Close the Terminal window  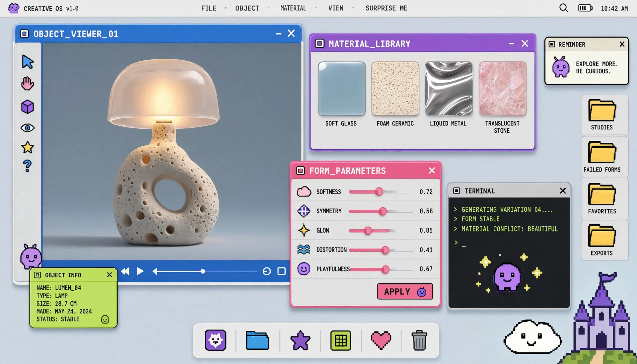click(563, 191)
